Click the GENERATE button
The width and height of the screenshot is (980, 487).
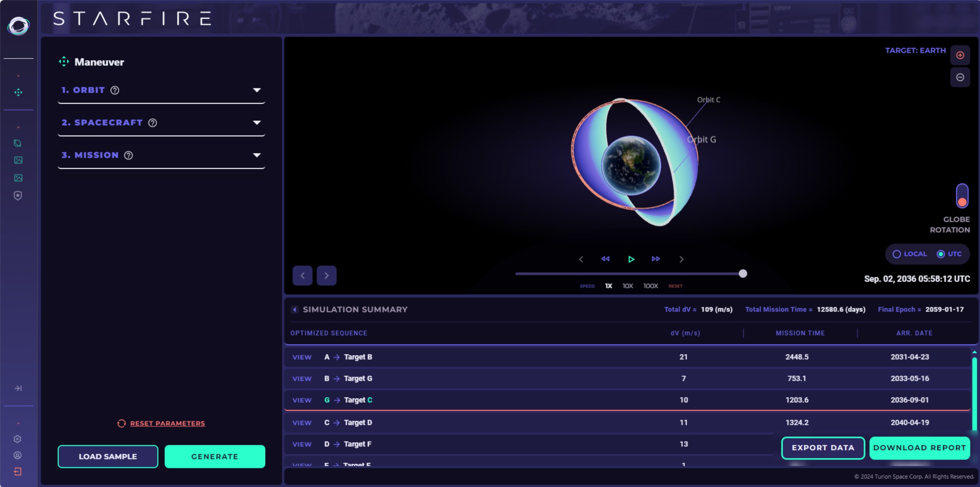(215, 456)
